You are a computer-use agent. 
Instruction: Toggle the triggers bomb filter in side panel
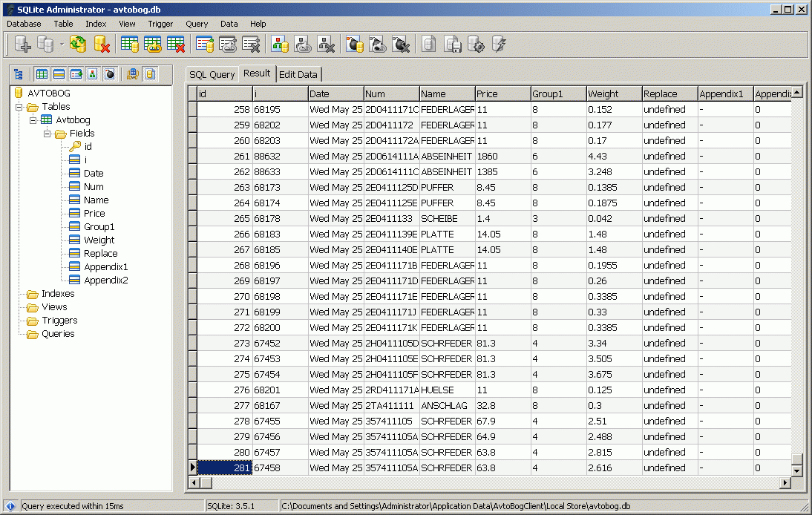110,74
